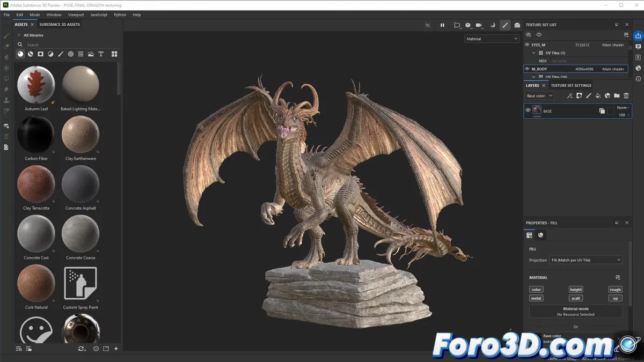The width and height of the screenshot is (644, 362).
Task: Select the Paint brush tool in the viewport toolbar
Action: coord(505,25)
